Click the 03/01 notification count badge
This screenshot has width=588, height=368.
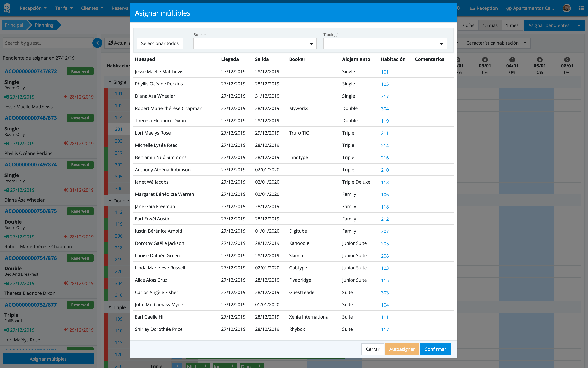coord(485,60)
